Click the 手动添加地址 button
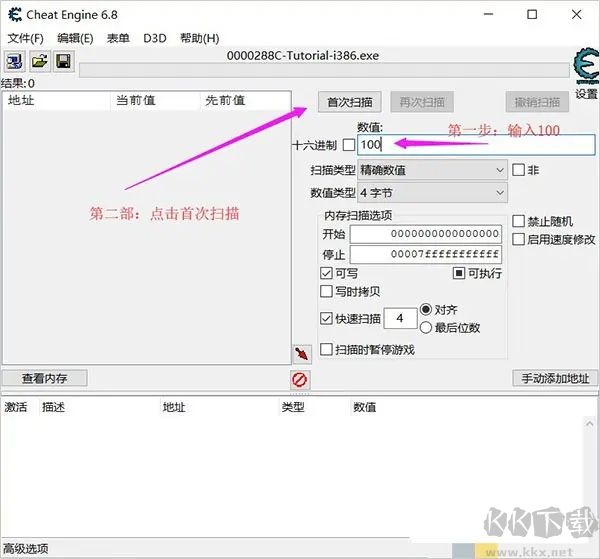The height and width of the screenshot is (559, 600). pyautogui.click(x=555, y=378)
